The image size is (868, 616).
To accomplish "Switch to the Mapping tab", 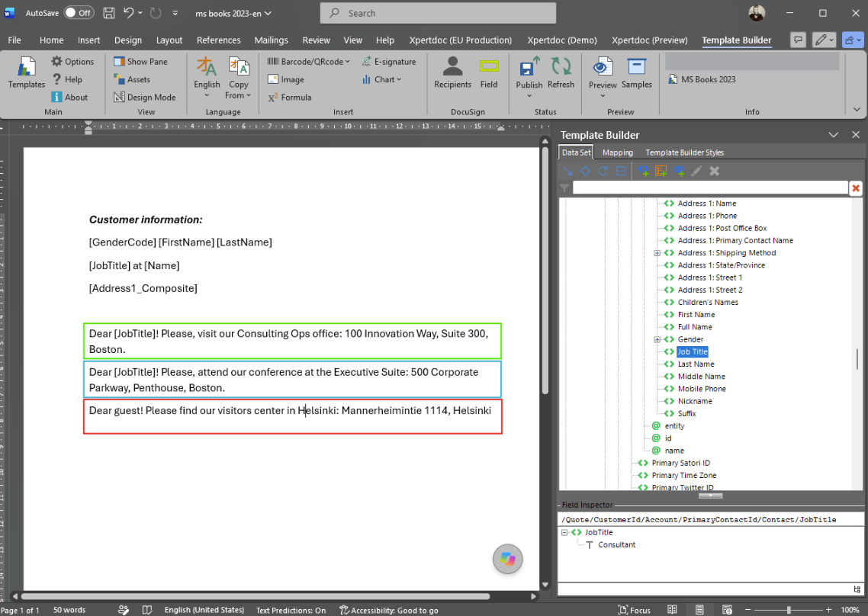I will (x=618, y=152).
